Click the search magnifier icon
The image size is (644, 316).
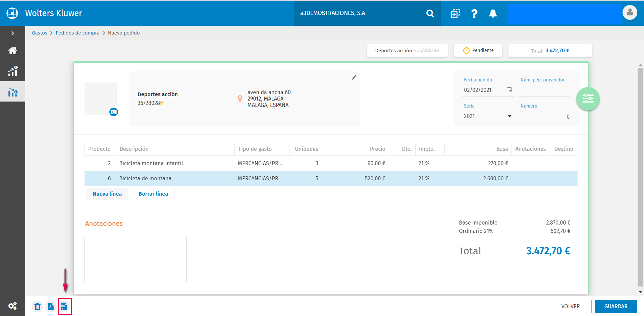click(x=430, y=13)
